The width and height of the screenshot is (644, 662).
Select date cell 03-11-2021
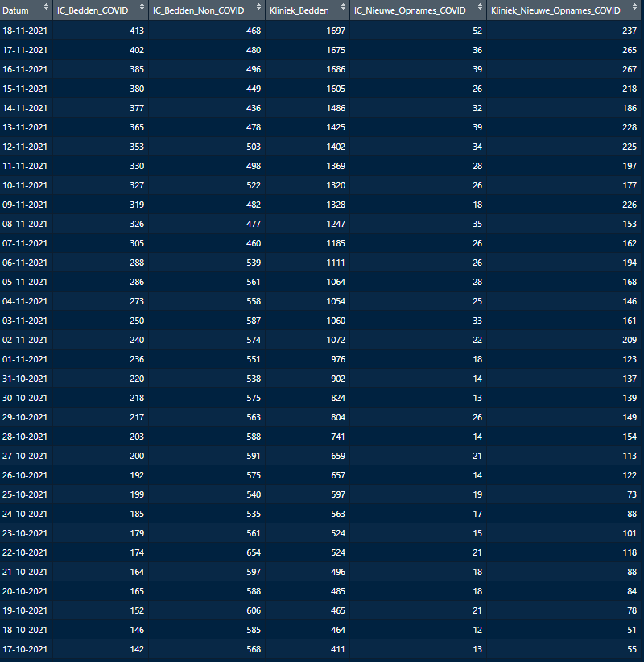[25, 321]
